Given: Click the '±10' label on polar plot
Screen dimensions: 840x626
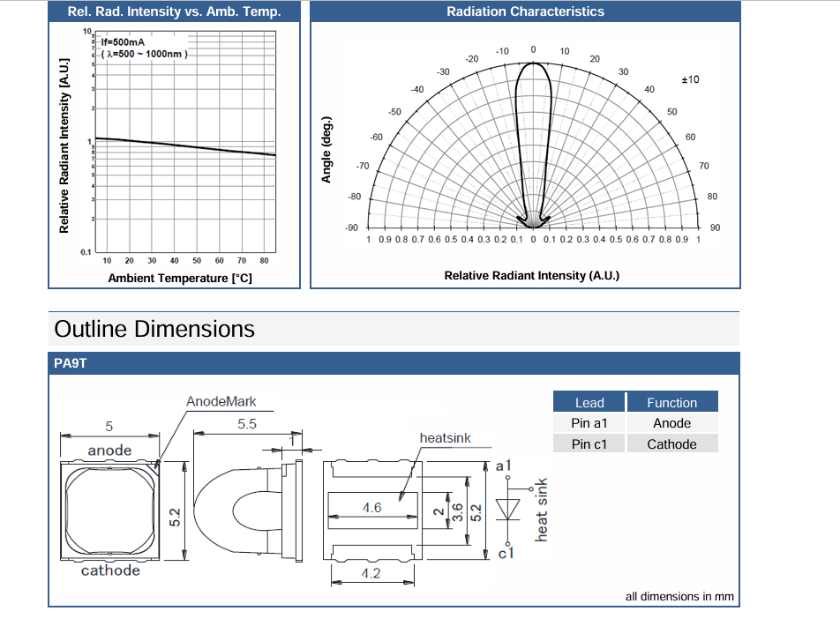Looking at the screenshot, I should tap(690, 79).
